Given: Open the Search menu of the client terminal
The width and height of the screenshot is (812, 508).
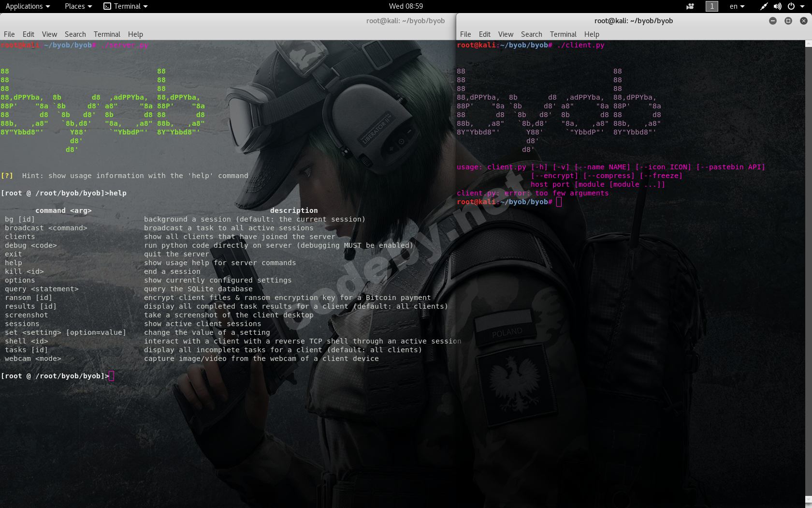Looking at the screenshot, I should click(x=531, y=34).
